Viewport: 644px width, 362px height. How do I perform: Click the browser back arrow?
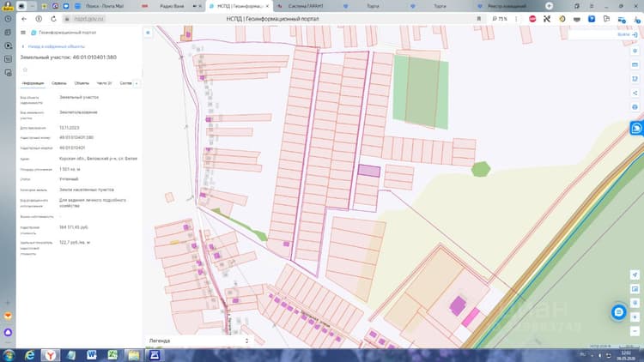pos(24,19)
